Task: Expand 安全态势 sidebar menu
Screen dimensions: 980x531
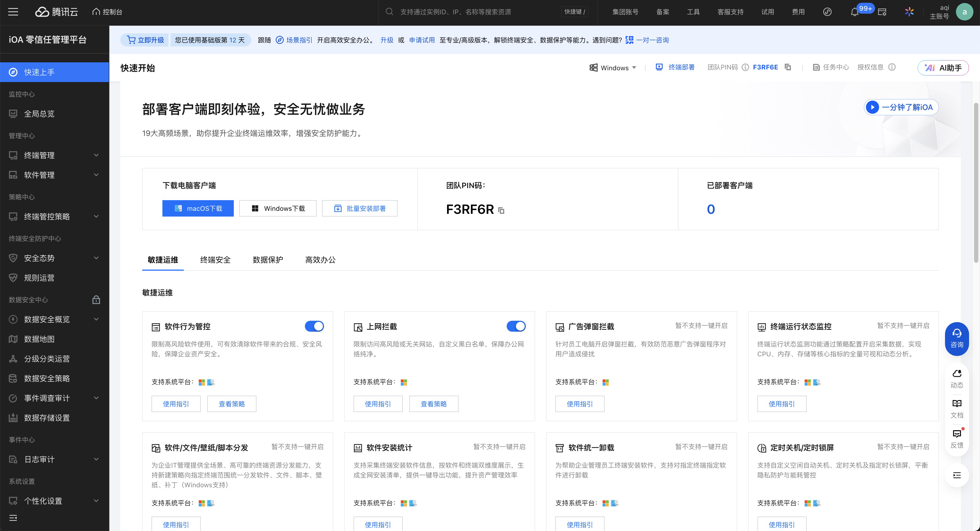Action: 54,258
